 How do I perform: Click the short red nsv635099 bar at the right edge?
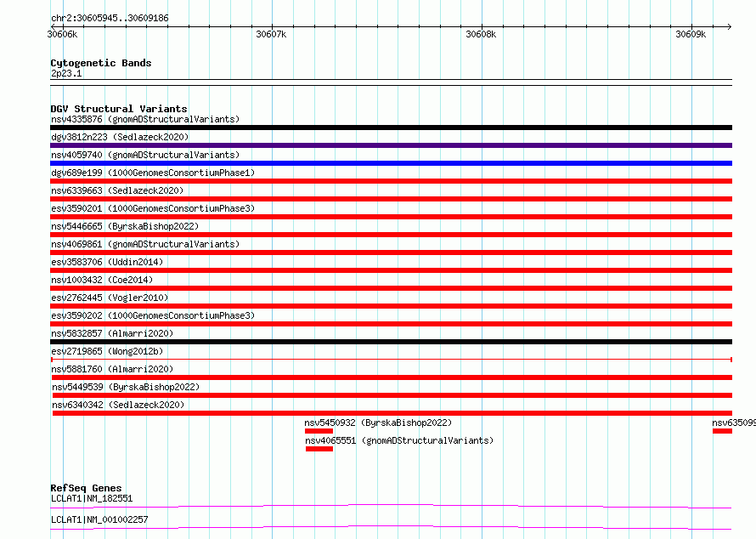point(722,431)
